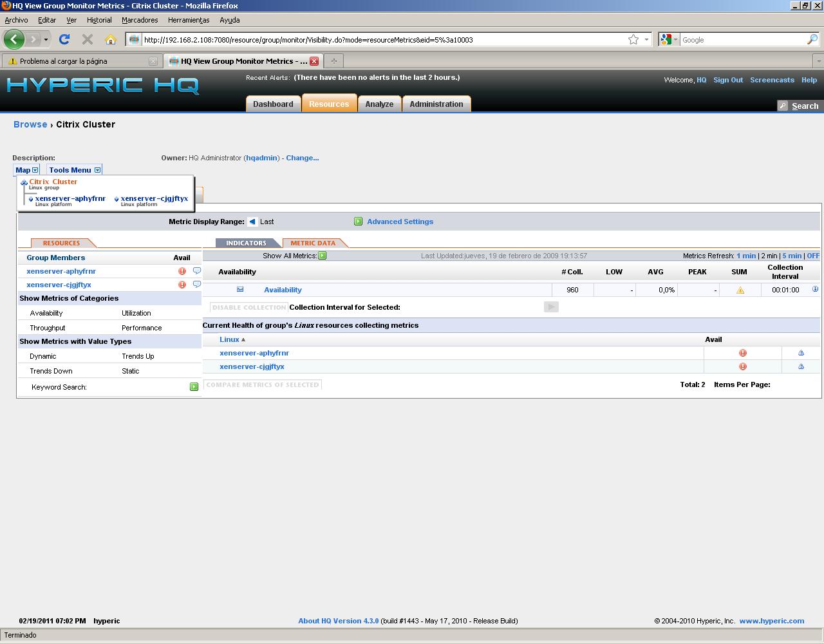
Task: Click red Avail icon in xenserver-aphyfrnr health row
Action: (743, 353)
